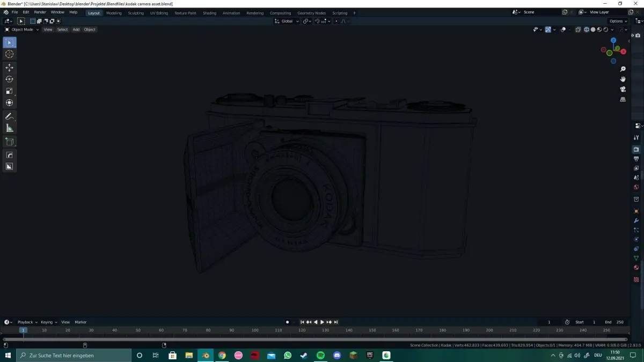Open the File menu
644x362 pixels.
pyautogui.click(x=14, y=12)
